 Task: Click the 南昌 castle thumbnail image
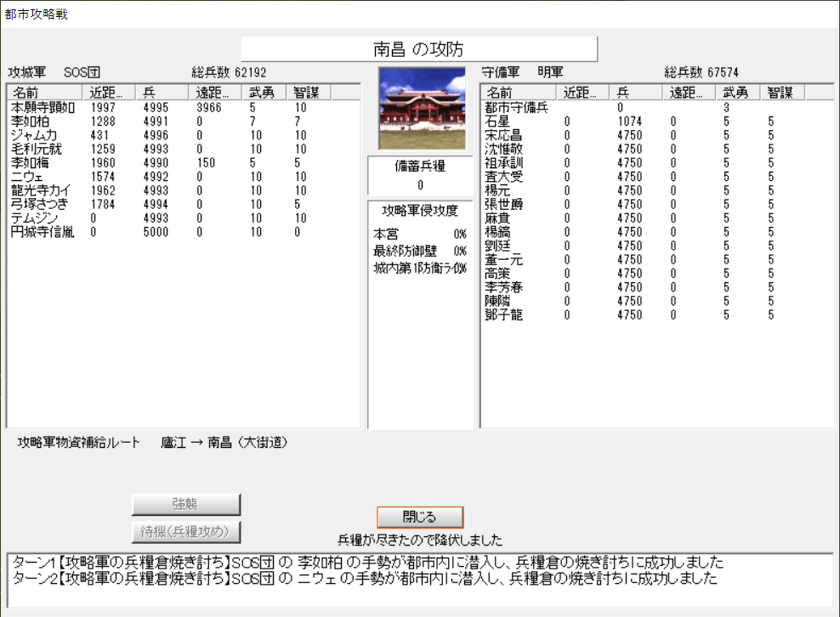422,108
